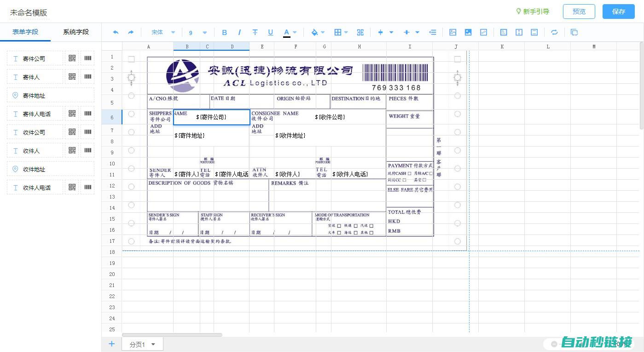644x352 pixels.
Task: Toggle italic formatting
Action: click(x=239, y=32)
